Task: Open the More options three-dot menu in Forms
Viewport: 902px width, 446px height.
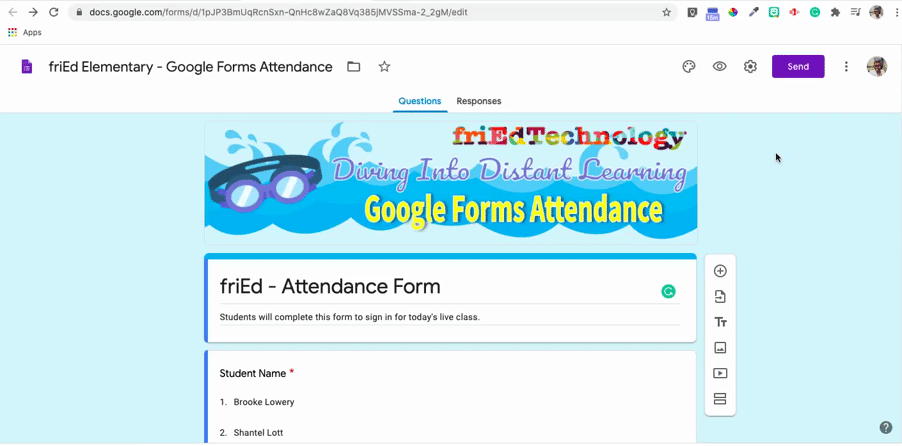Action: tap(846, 67)
